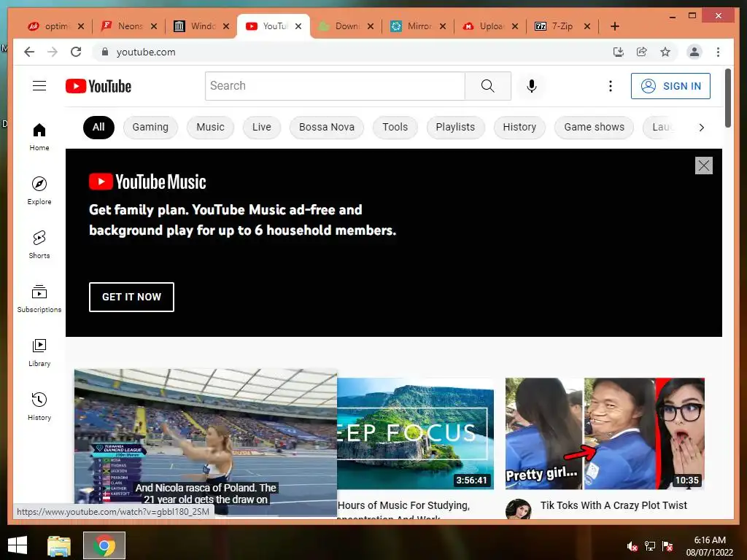Open 'Tik Toks With A Crazy Plot Twist' title
This screenshot has height=560, width=747.
[x=614, y=505]
